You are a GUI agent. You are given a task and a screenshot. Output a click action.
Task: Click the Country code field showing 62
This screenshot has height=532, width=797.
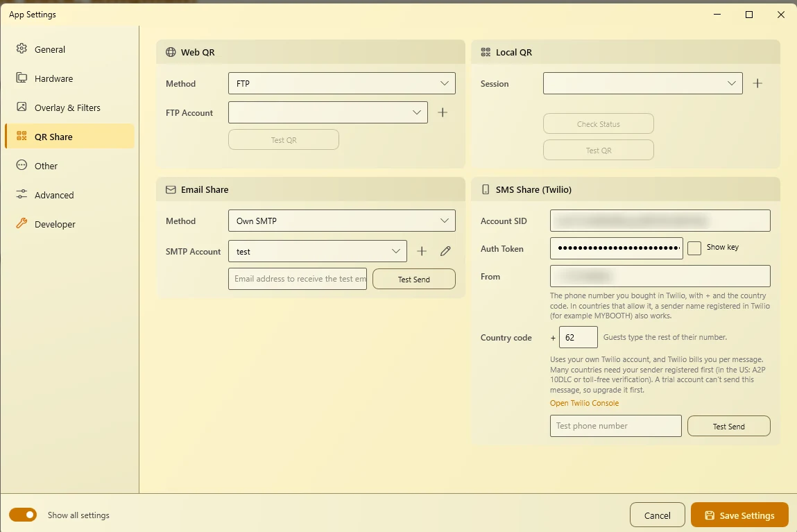[x=578, y=337]
